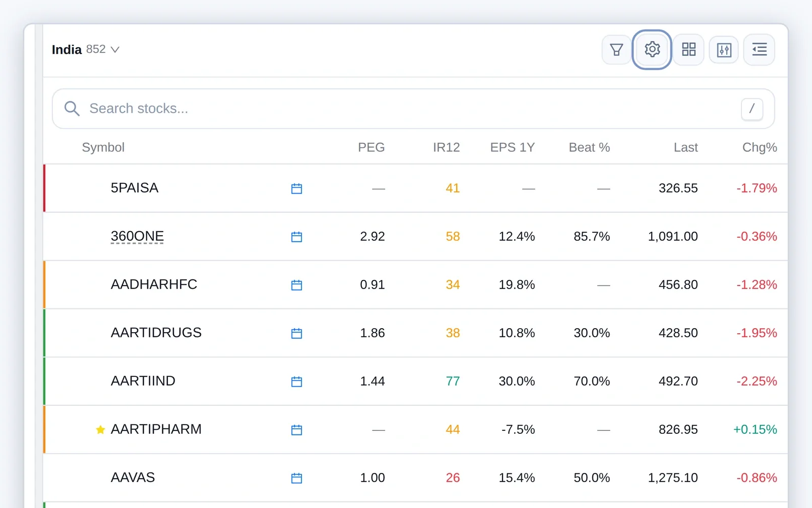812x508 pixels.
Task: Click the search magnifier icon
Action: 72,109
